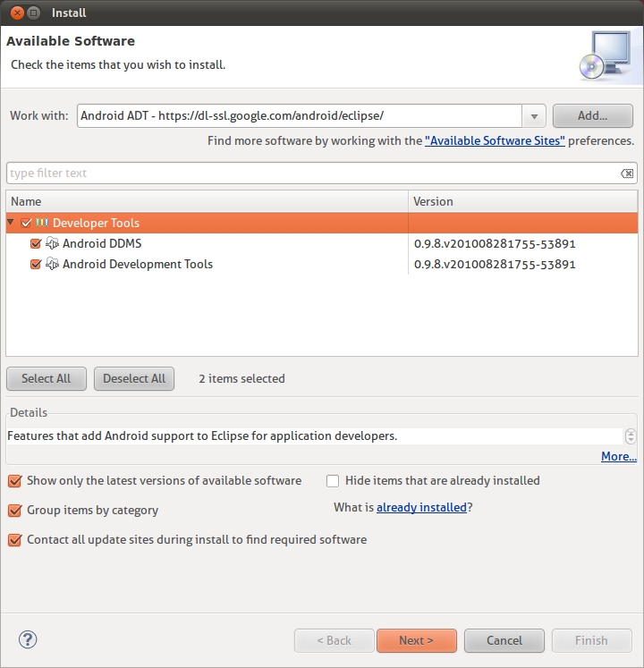Sort list by the Name column header
The image size is (644, 668).
point(208,201)
